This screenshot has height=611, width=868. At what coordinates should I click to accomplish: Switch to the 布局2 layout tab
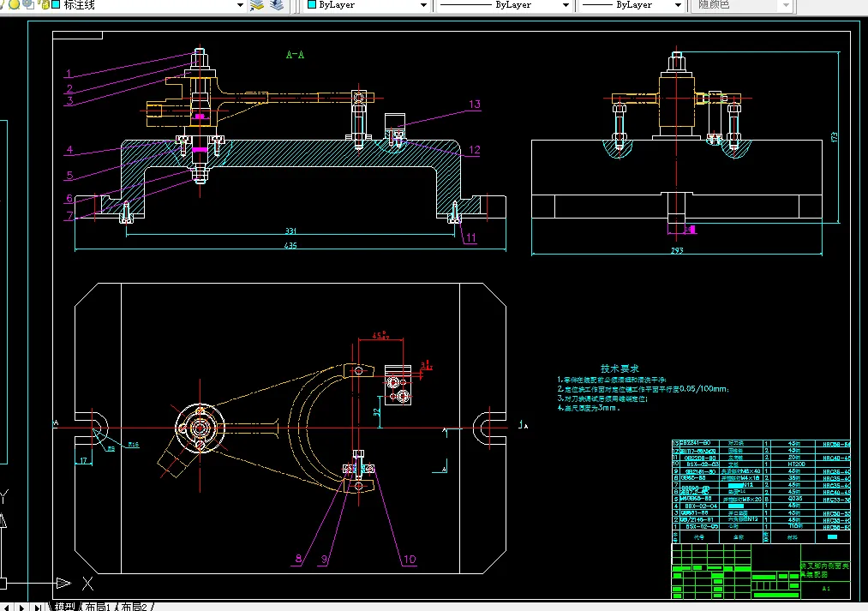135,607
